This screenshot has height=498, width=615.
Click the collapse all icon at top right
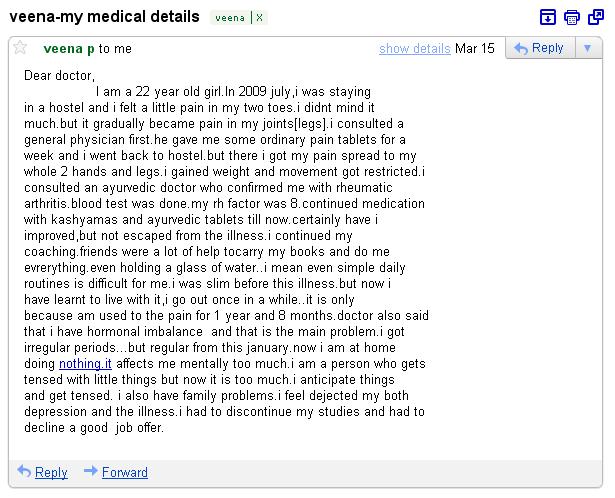click(547, 17)
